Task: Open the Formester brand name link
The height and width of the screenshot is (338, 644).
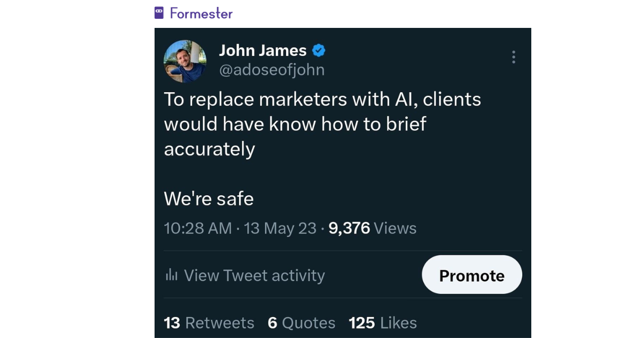Action: [x=201, y=13]
